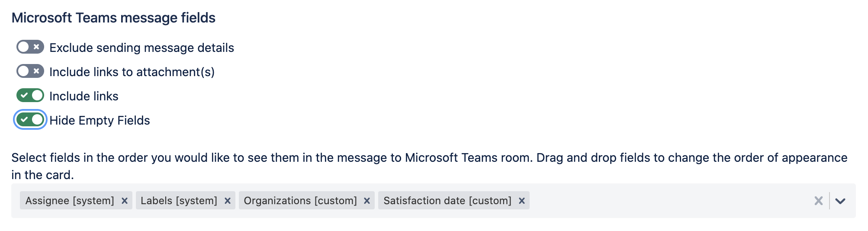
Task: Expand the fields dropdown chevron
Action: [x=840, y=201]
